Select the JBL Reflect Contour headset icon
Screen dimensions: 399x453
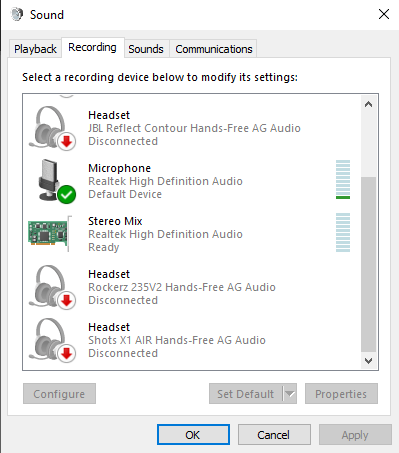click(52, 128)
